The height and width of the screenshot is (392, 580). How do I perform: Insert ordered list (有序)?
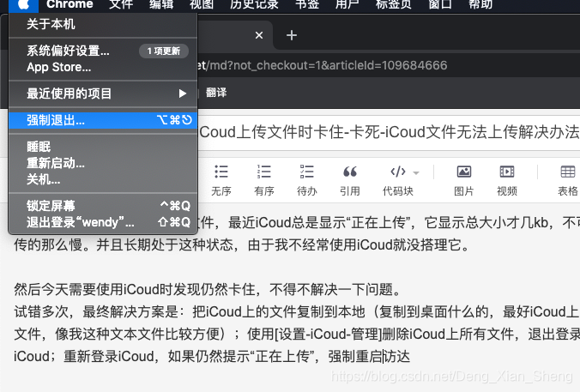pyautogui.click(x=264, y=180)
